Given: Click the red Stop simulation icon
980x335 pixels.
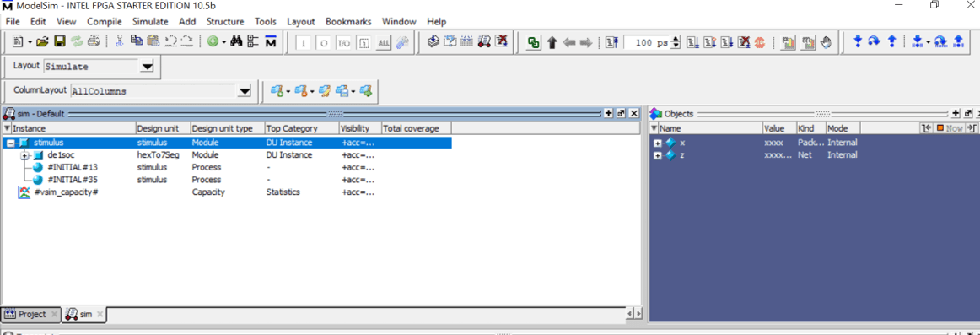Looking at the screenshot, I should pos(760,42).
